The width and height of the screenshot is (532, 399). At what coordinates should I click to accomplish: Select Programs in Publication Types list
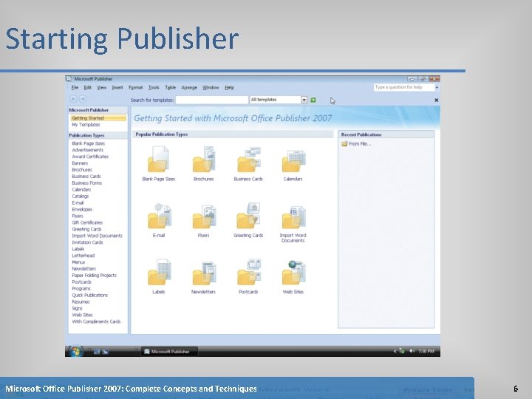81,289
